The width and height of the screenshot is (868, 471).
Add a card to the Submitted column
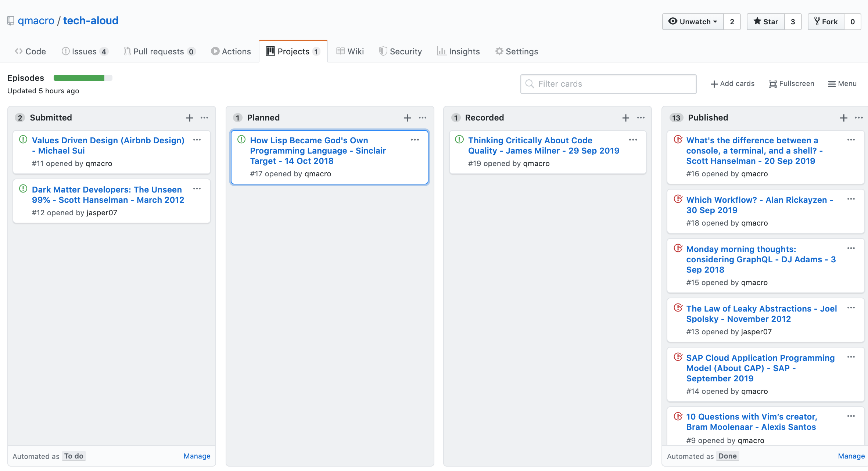(189, 118)
